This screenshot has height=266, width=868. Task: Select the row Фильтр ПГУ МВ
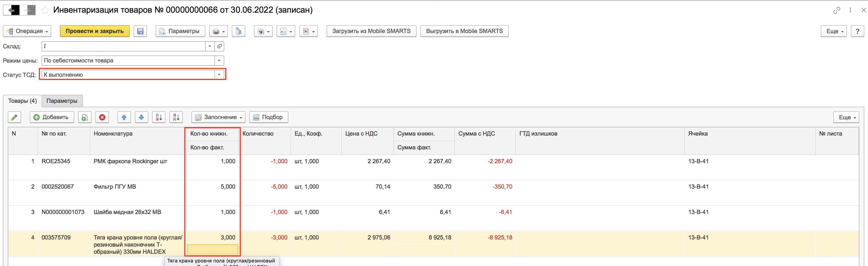pos(433,193)
